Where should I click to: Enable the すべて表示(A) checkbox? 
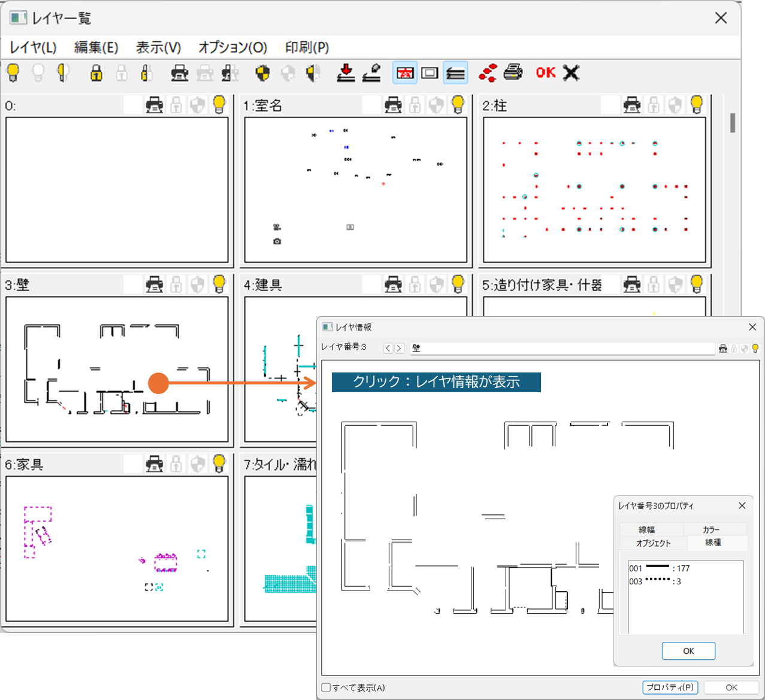tap(326, 687)
